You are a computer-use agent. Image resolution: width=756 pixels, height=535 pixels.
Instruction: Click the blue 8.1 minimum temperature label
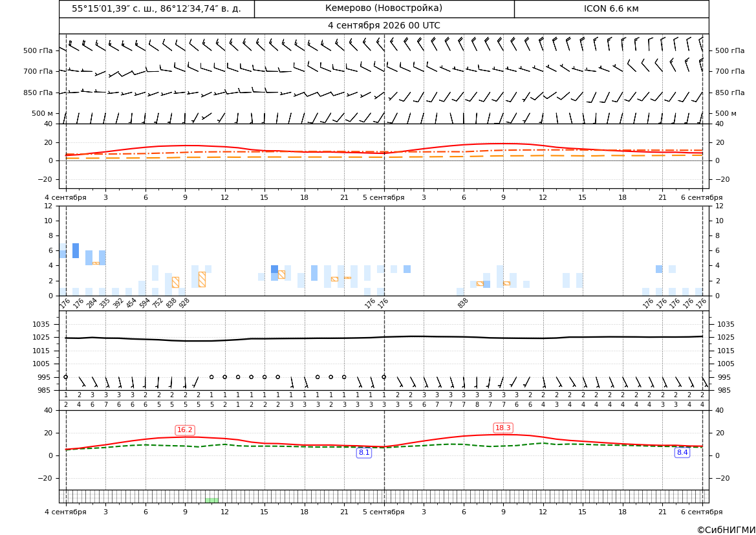click(364, 452)
